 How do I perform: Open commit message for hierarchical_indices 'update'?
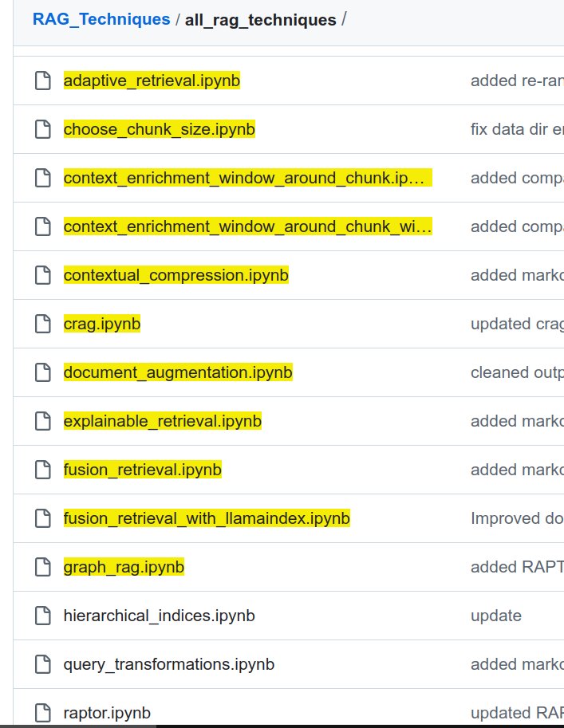(496, 616)
